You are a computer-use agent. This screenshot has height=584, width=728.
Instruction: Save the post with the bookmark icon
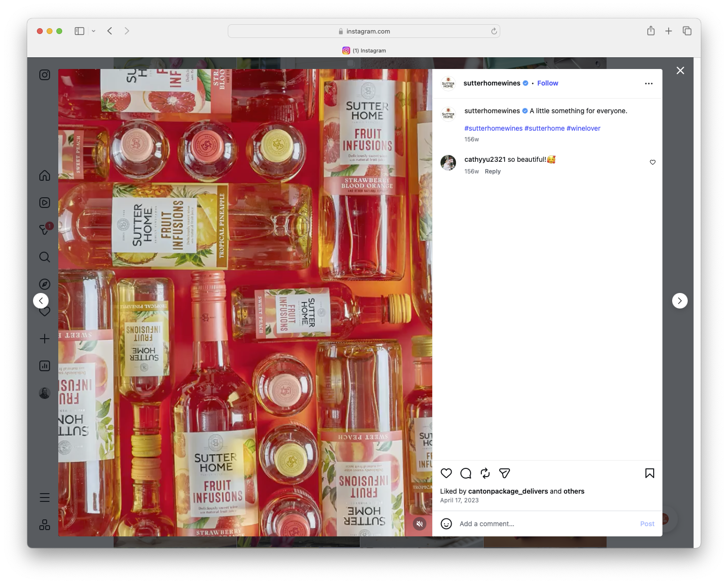[649, 473]
